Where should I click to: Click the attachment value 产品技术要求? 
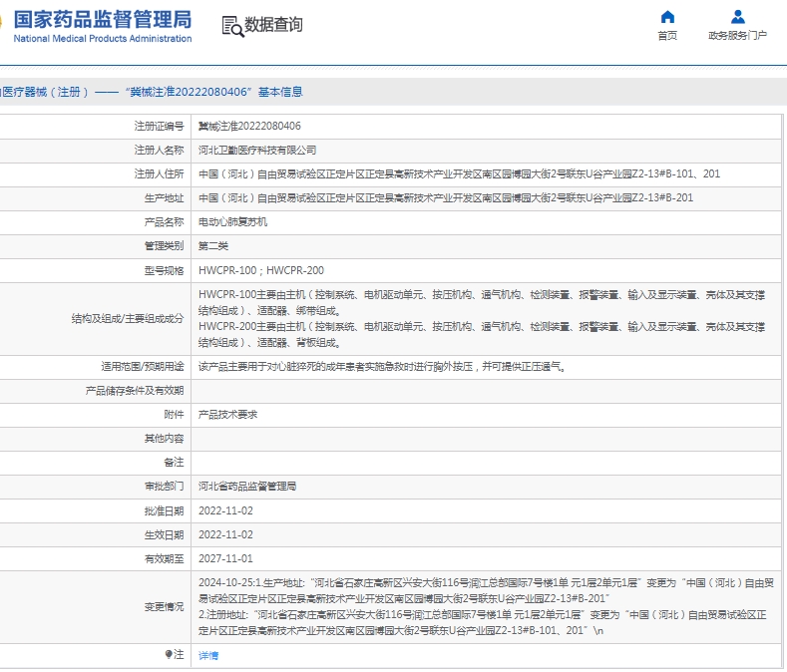coord(227,414)
